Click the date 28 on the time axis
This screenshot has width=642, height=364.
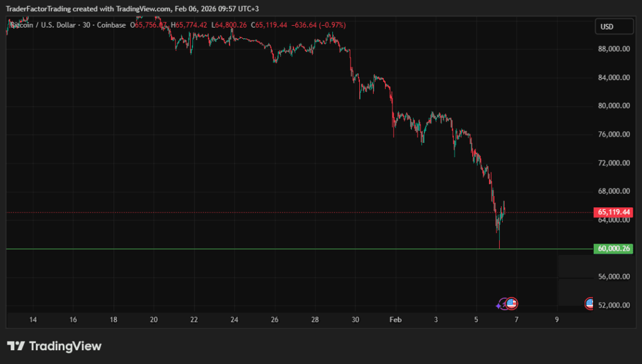point(315,320)
